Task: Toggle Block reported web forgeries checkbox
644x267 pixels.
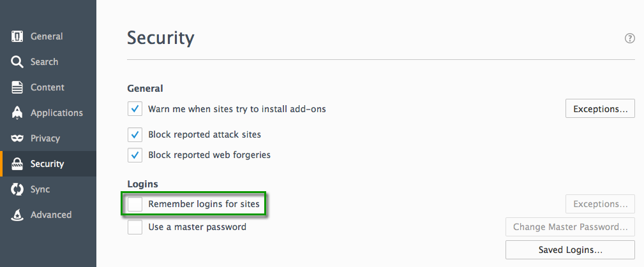Action: pos(135,155)
